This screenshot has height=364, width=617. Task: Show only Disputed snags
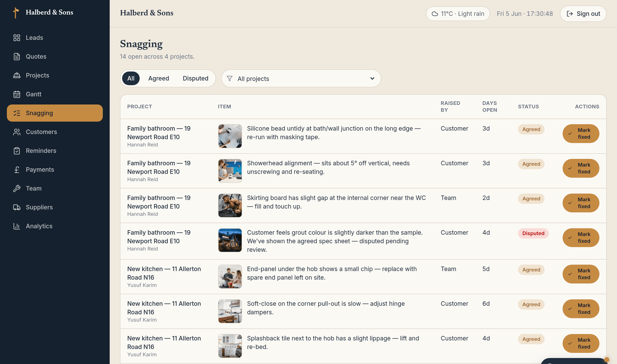[x=195, y=79]
